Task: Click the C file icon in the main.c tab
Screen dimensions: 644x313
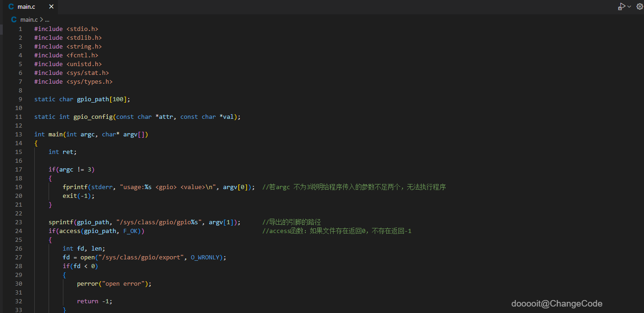Action: [11, 6]
